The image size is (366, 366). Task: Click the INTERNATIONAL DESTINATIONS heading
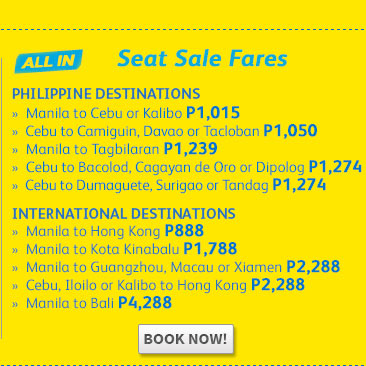[124, 214]
